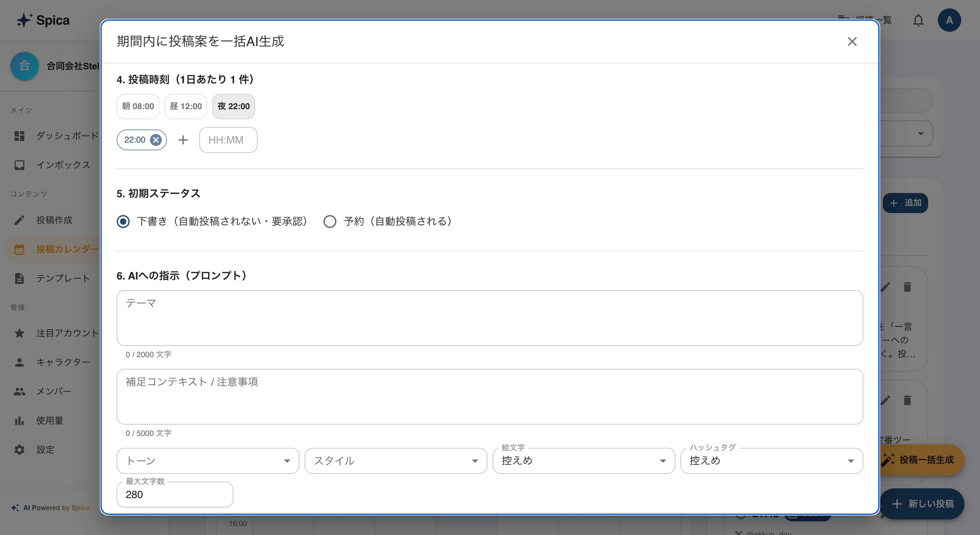This screenshot has height=535, width=980.
Task: Click the pencil icon beside 投稿作成
Action: click(19, 220)
